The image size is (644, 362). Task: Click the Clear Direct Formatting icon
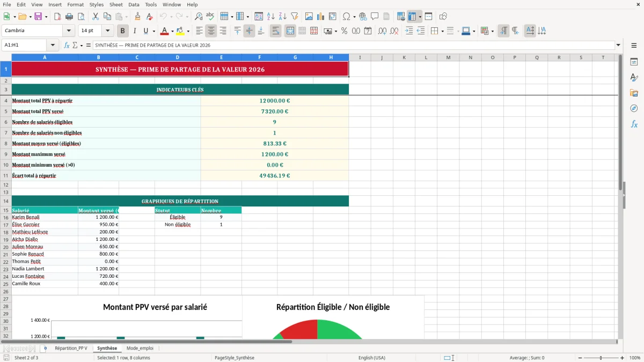click(x=149, y=17)
